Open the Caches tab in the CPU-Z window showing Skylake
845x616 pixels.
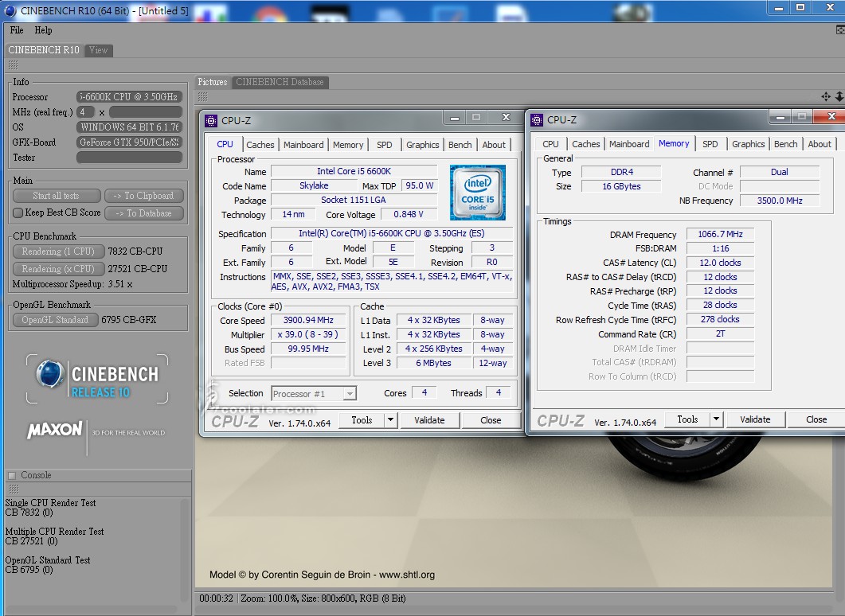tap(260, 144)
